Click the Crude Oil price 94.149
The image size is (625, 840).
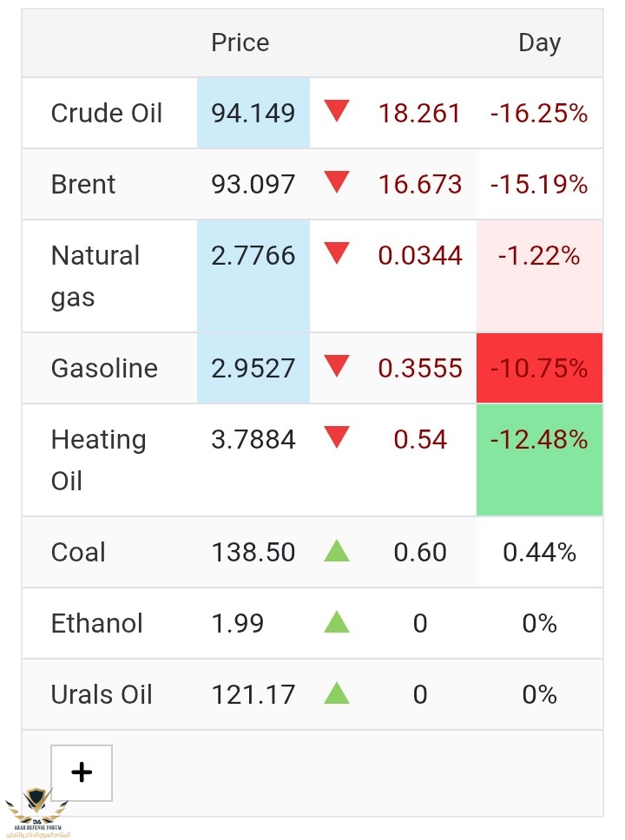(x=253, y=113)
